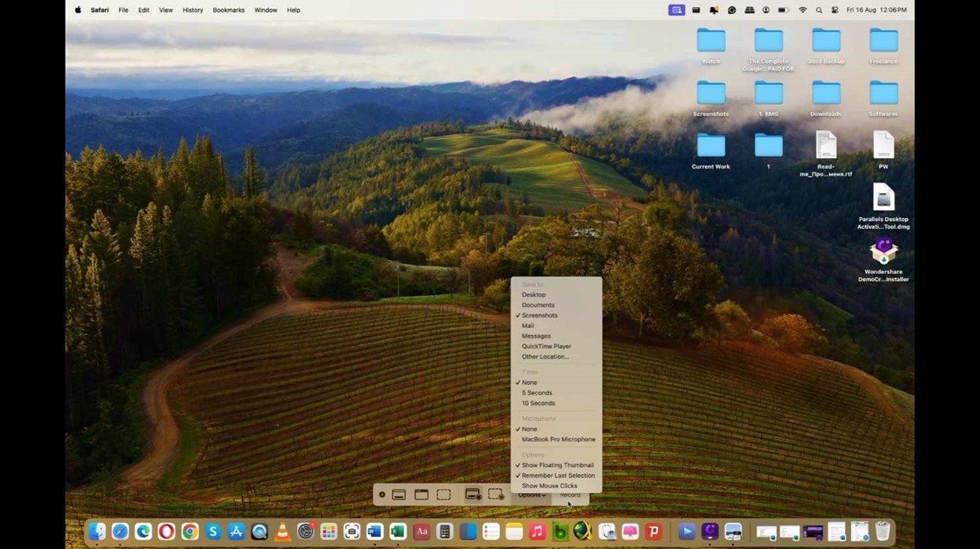Open the History menu

(192, 10)
